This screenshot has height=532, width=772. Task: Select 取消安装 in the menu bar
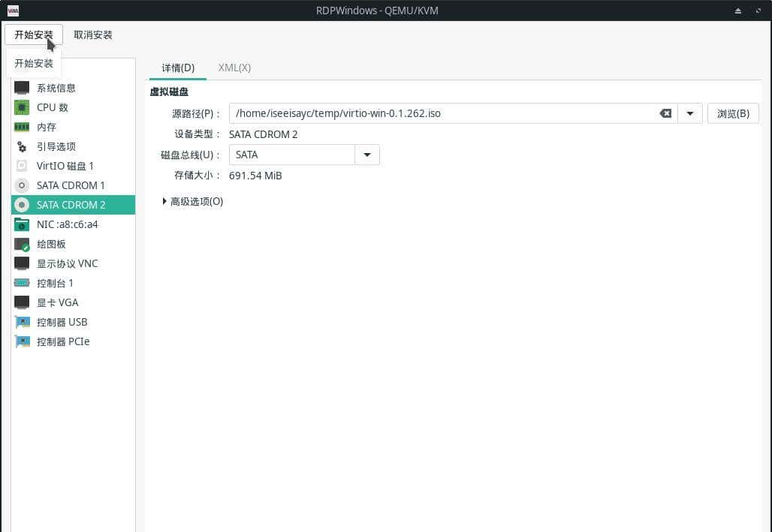(x=93, y=35)
